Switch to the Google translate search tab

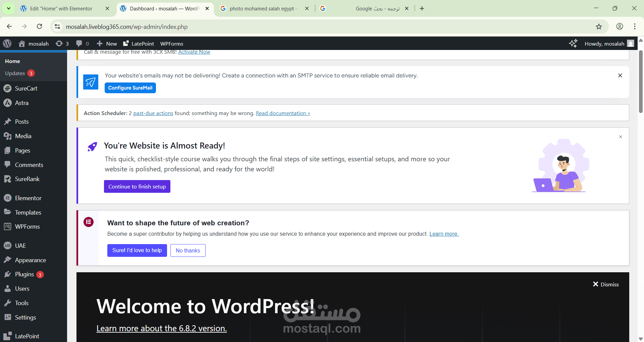(x=364, y=9)
